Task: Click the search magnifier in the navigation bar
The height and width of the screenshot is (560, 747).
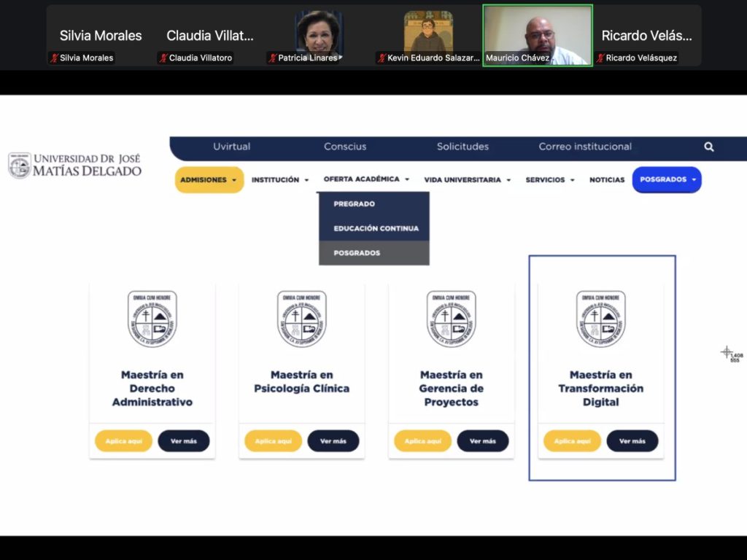Action: click(x=708, y=147)
